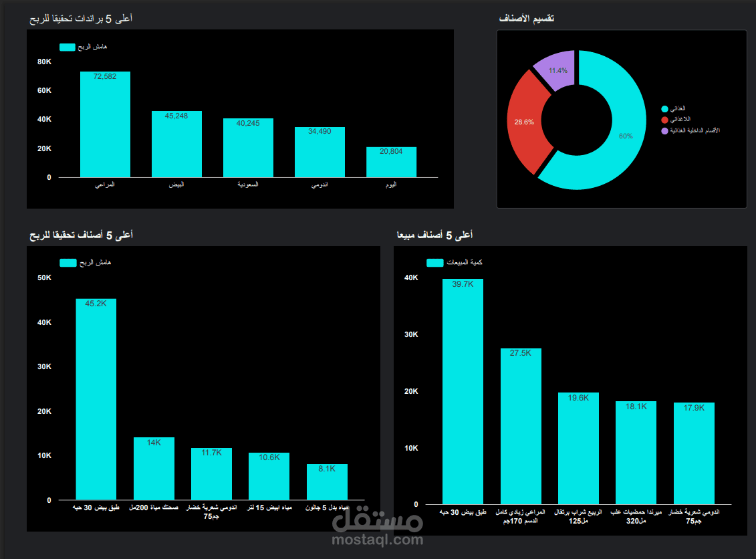Click the 40,245 bar for السعودية

(248, 148)
